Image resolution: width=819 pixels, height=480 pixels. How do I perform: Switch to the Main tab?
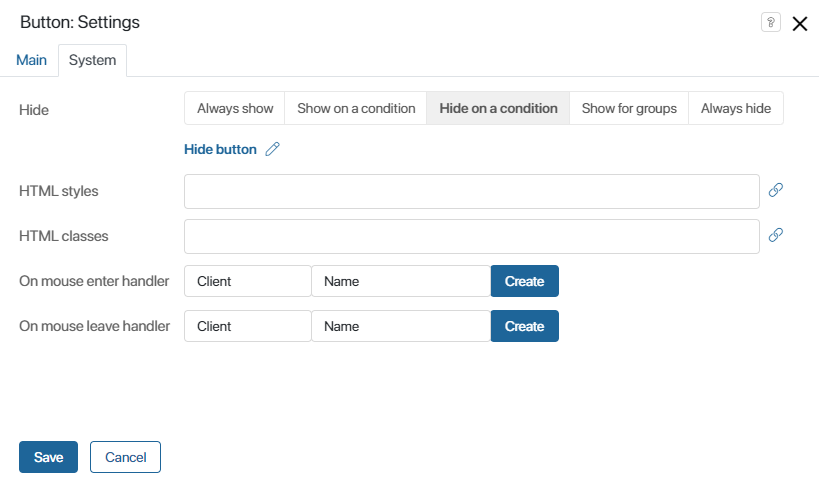pos(31,60)
